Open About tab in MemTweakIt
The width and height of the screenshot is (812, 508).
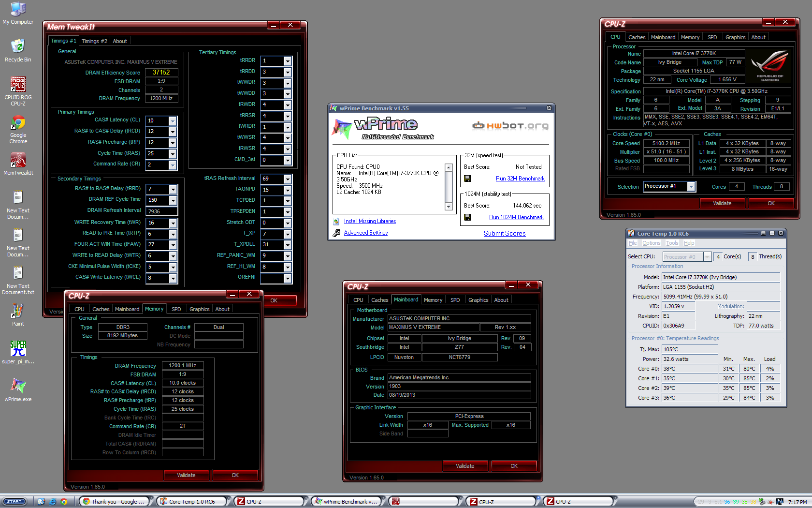click(x=120, y=41)
